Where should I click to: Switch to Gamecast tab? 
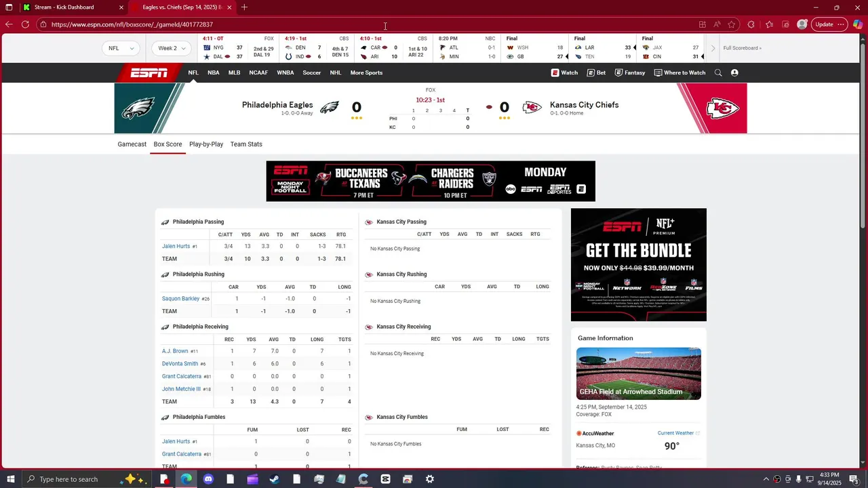(x=132, y=144)
